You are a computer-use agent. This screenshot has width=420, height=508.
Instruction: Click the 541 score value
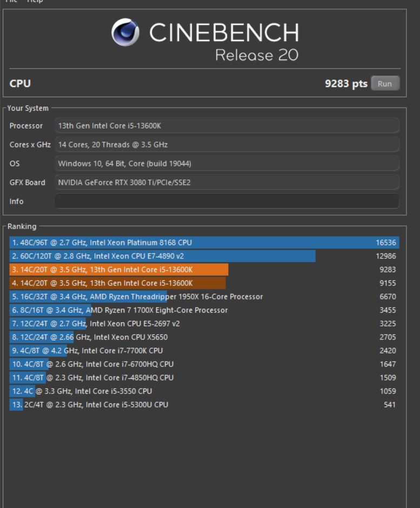tap(390, 405)
